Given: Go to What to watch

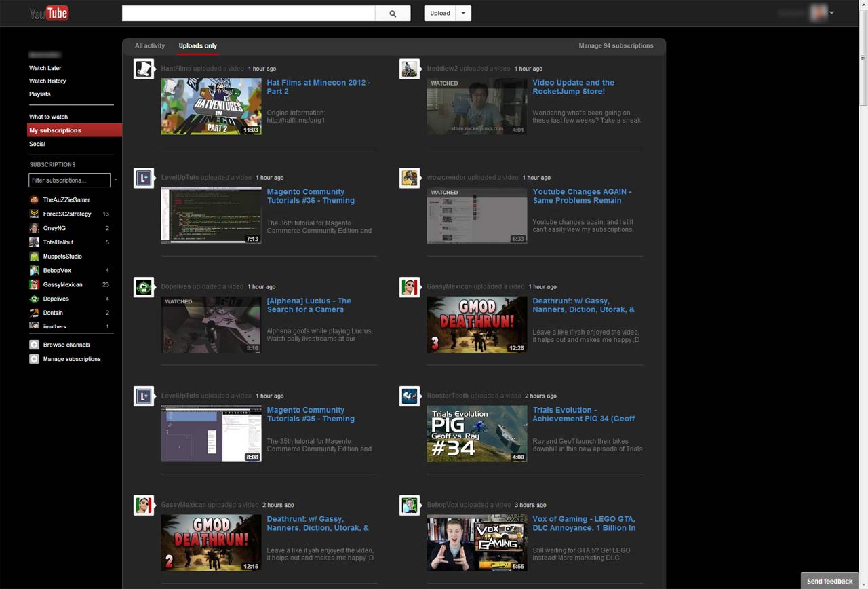Looking at the screenshot, I should [x=49, y=117].
